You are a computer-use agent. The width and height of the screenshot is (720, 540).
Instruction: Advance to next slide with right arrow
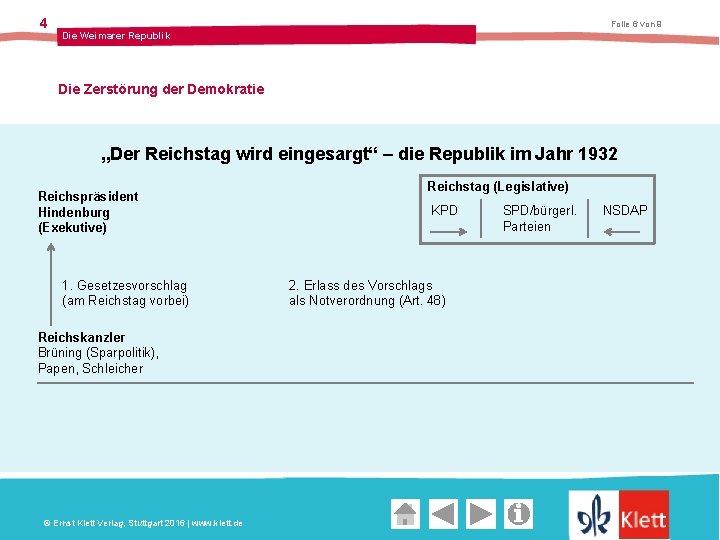(481, 514)
